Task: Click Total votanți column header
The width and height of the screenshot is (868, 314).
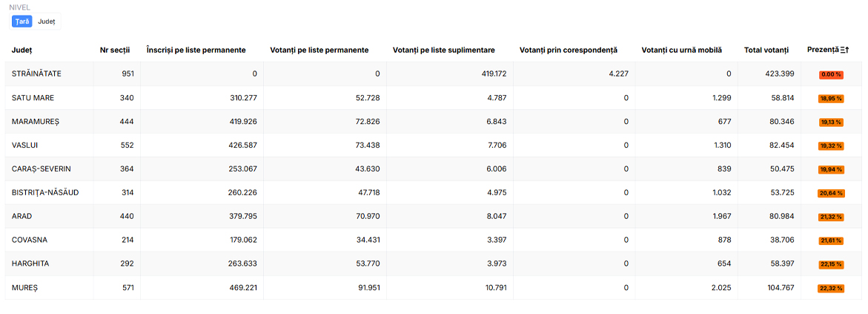Action: [x=766, y=50]
